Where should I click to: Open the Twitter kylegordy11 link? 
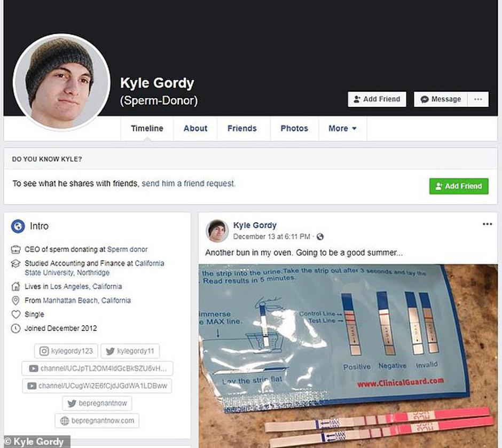pyautogui.click(x=130, y=351)
